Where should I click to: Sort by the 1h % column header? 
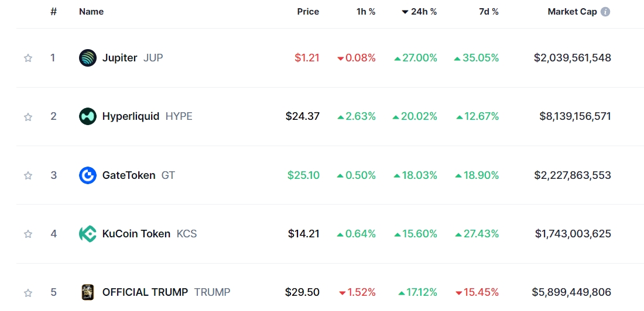coord(365,12)
